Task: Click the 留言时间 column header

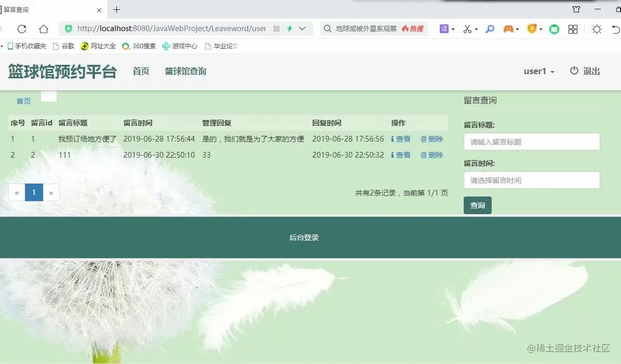Action: pyautogui.click(x=138, y=123)
